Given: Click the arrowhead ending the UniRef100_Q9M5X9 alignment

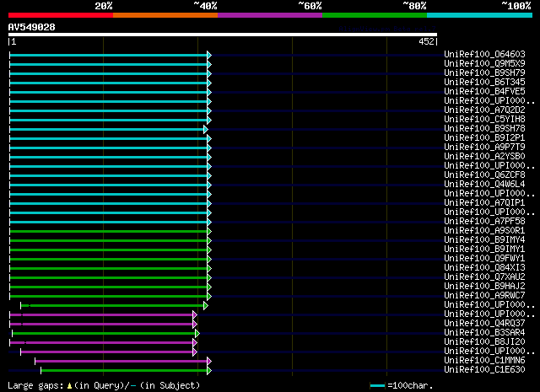Looking at the screenshot, I should click(209, 64).
